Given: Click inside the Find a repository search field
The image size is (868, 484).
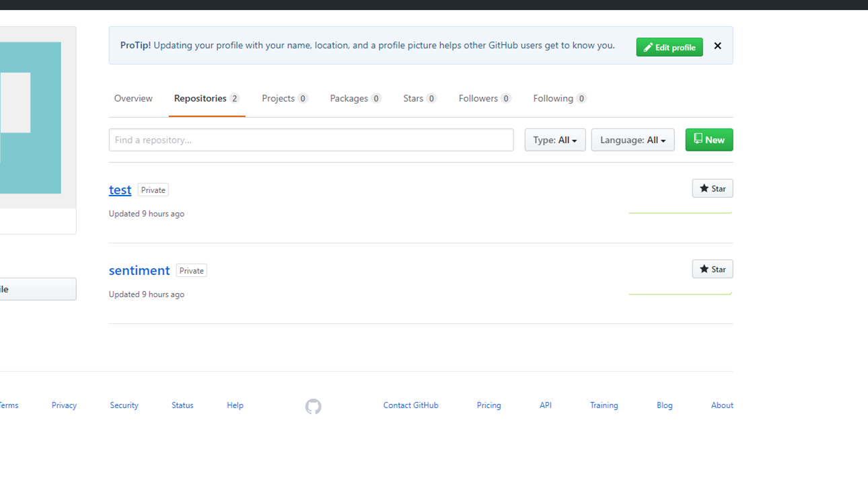Looking at the screenshot, I should (311, 139).
